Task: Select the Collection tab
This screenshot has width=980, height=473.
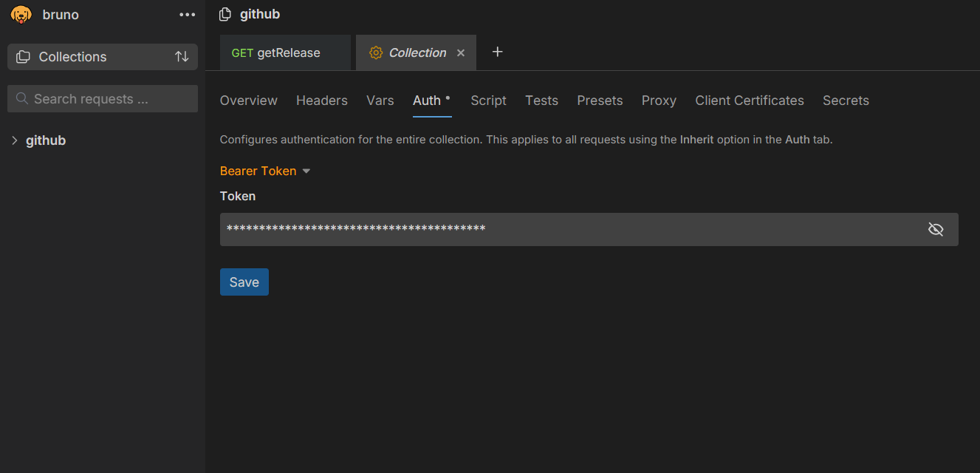Action: pos(417,53)
